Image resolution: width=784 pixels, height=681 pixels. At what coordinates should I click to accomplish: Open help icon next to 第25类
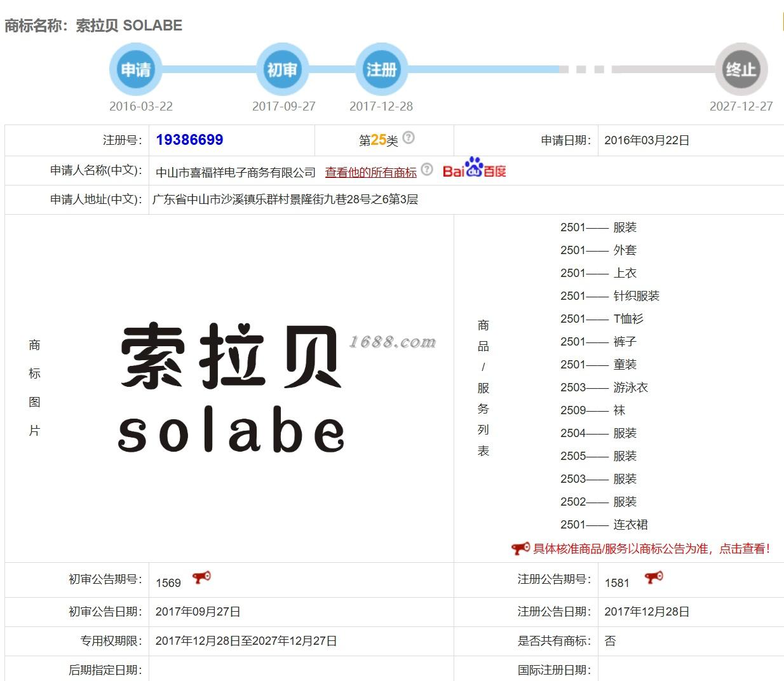[409, 137]
